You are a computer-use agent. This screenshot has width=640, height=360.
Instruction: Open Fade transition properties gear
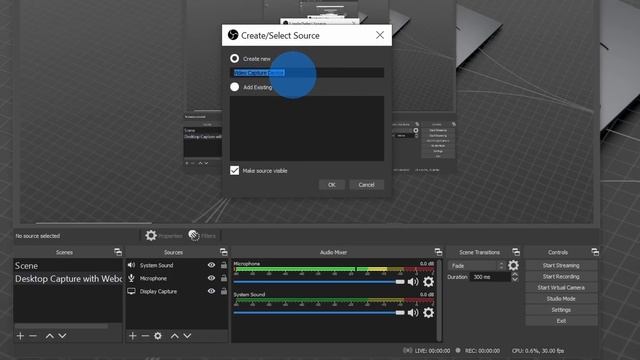tap(513, 266)
